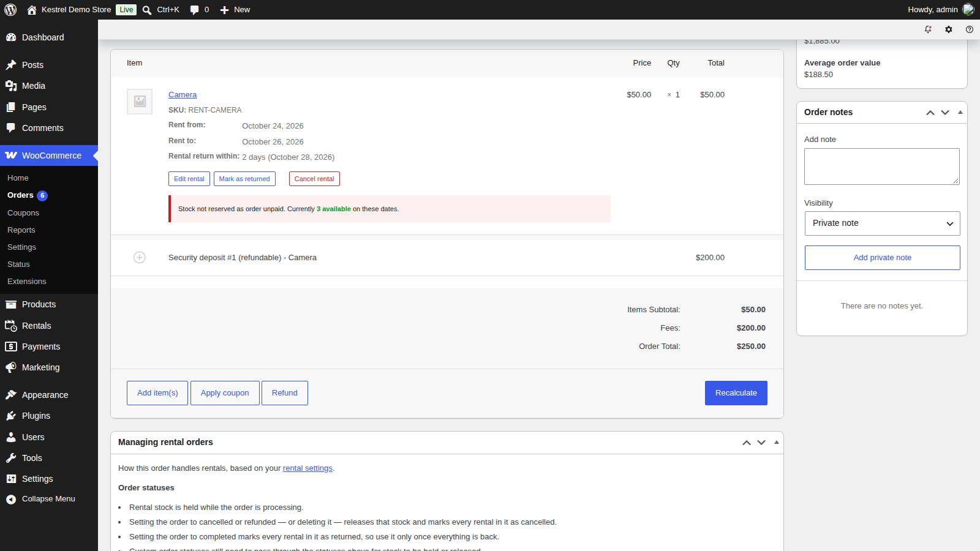Click the Apply coupon button
The width and height of the screenshot is (980, 551).
click(225, 393)
